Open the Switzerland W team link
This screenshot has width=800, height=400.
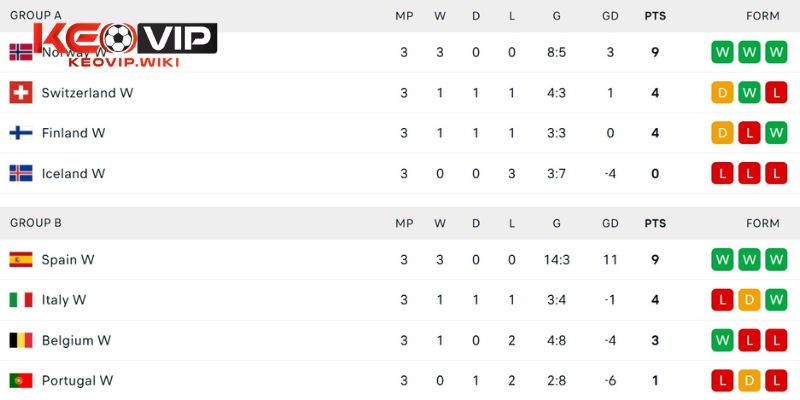pyautogui.click(x=87, y=93)
